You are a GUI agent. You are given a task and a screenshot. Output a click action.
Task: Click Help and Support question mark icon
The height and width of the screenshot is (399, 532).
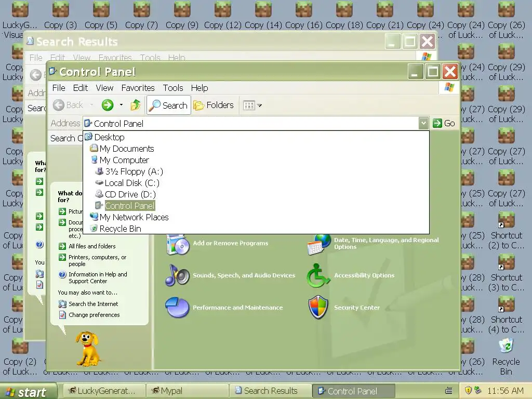tap(62, 274)
